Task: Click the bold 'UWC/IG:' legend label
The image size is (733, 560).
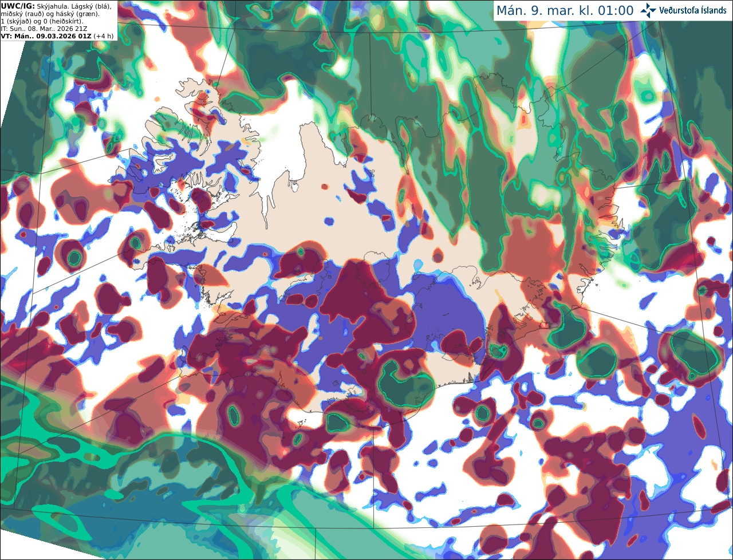Action: [x=18, y=6]
